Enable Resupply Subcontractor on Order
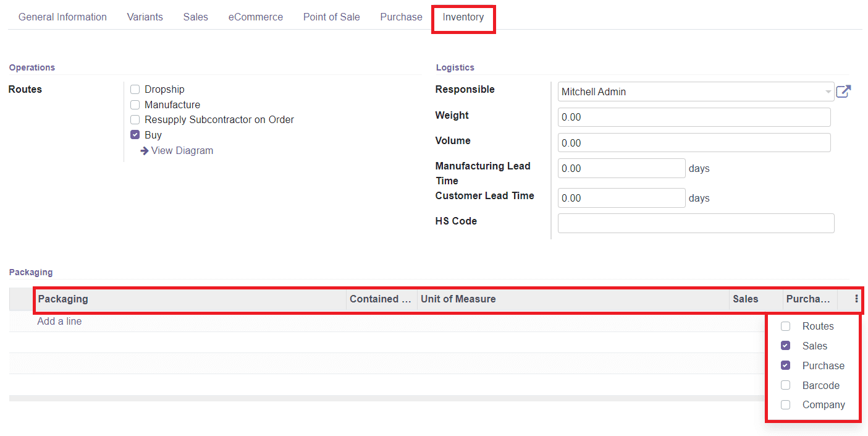Viewport: 868px width, 436px height. tap(135, 119)
